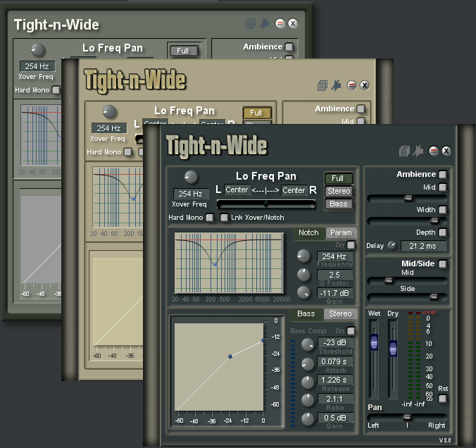This screenshot has height=448, width=476.
Task: Click the left Center pan value field
Action: (237, 189)
